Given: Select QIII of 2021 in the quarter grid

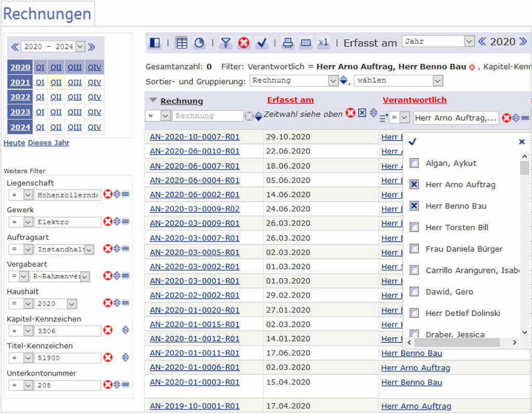Looking at the screenshot, I should point(74,82).
